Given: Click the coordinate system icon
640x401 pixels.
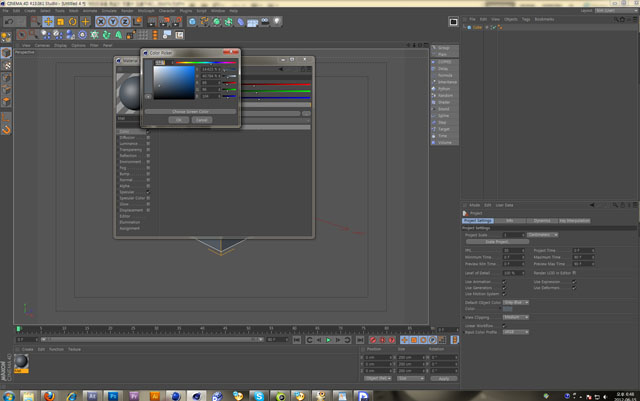Looking at the screenshot, I should (138, 21).
